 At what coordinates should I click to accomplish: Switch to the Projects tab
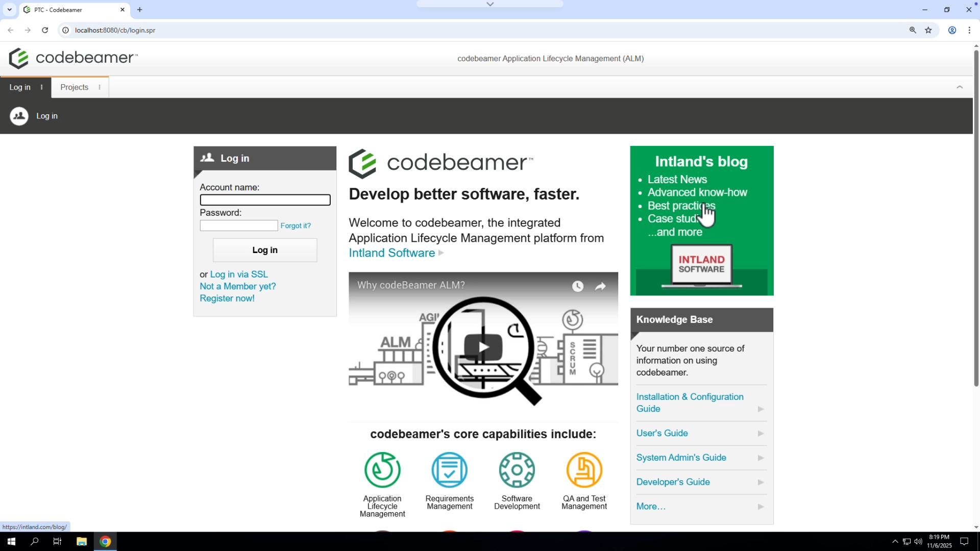pos(75,87)
